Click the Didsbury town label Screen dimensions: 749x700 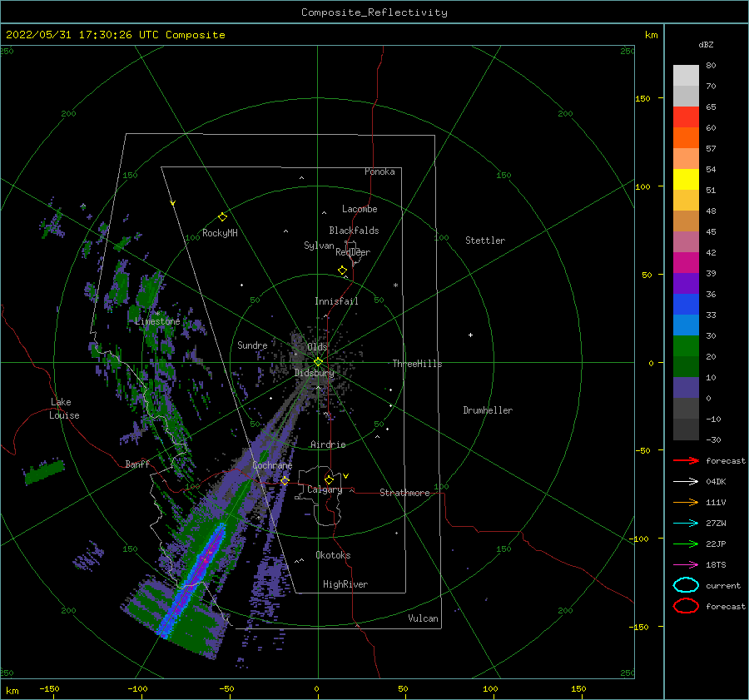point(315,373)
